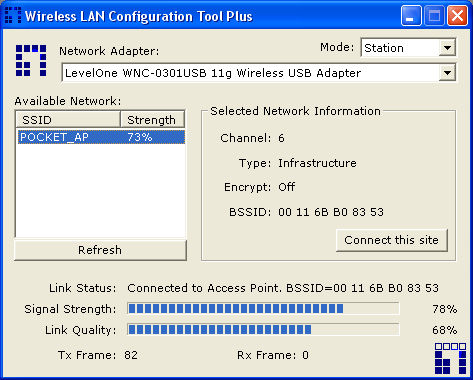Minimize the Wireless LAN Configuration window
The height and width of the screenshot is (380, 473).
point(411,15)
